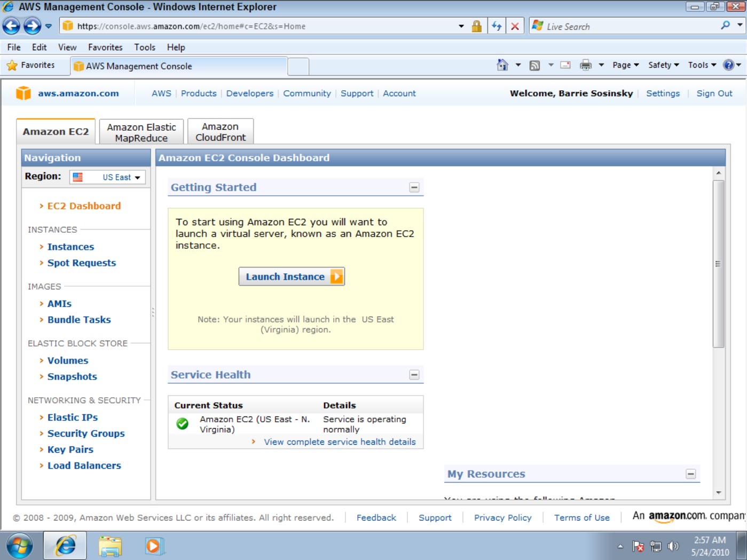747x560 pixels.
Task: Collapse the Service Health panel
Action: [x=414, y=375]
